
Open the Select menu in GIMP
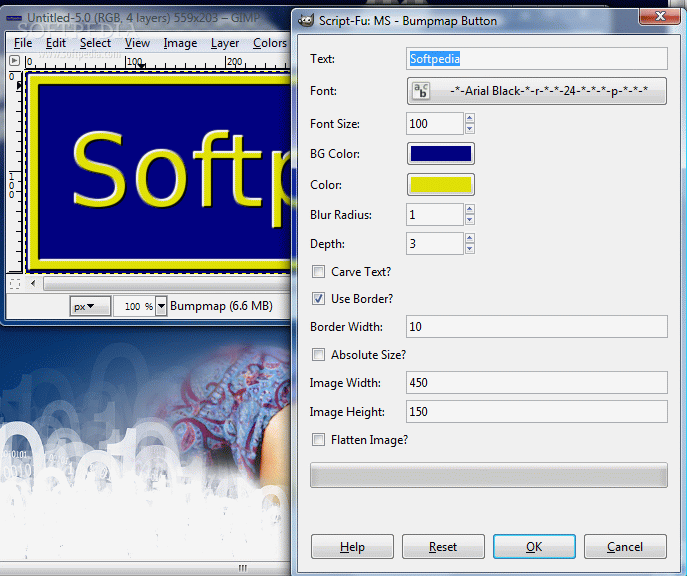[95, 43]
